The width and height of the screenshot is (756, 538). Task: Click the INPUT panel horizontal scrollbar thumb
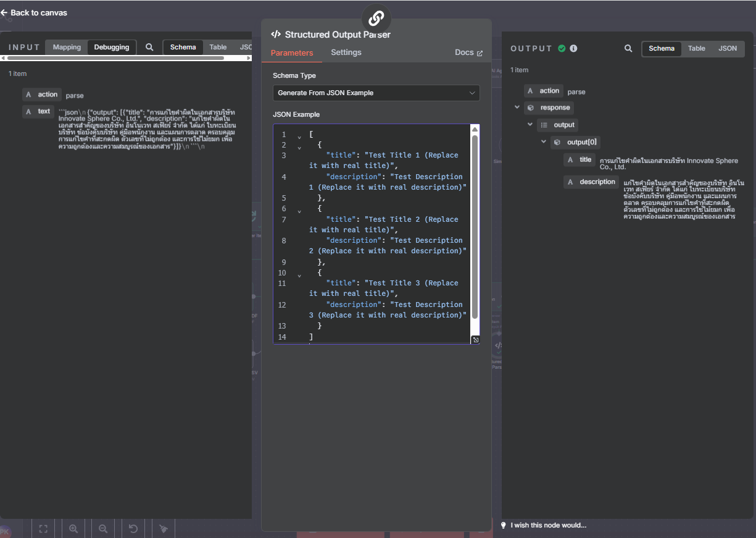[x=114, y=58]
